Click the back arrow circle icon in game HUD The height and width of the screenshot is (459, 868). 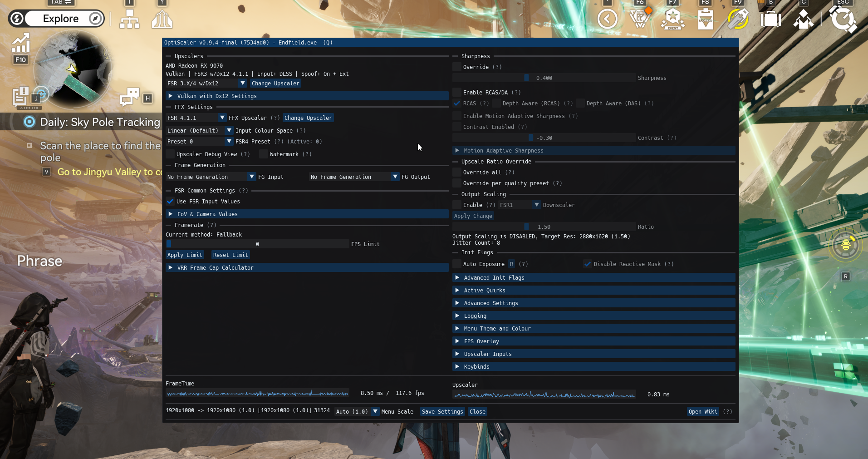coord(607,19)
